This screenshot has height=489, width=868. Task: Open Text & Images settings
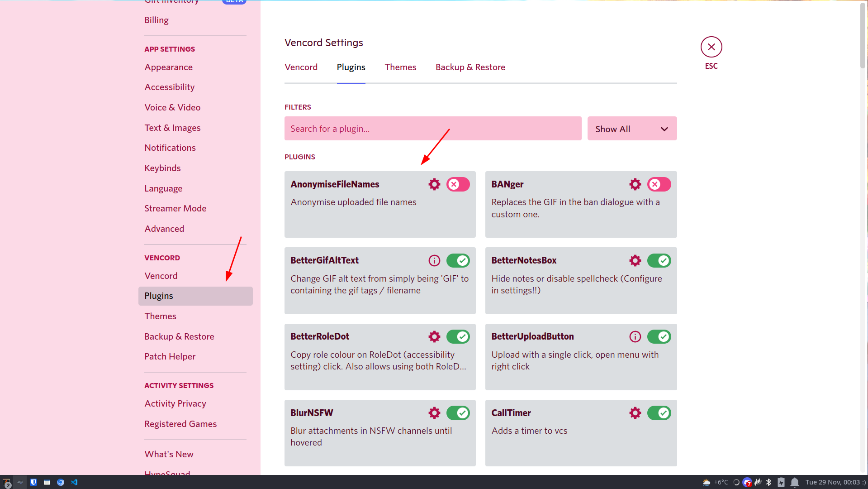point(195,128)
